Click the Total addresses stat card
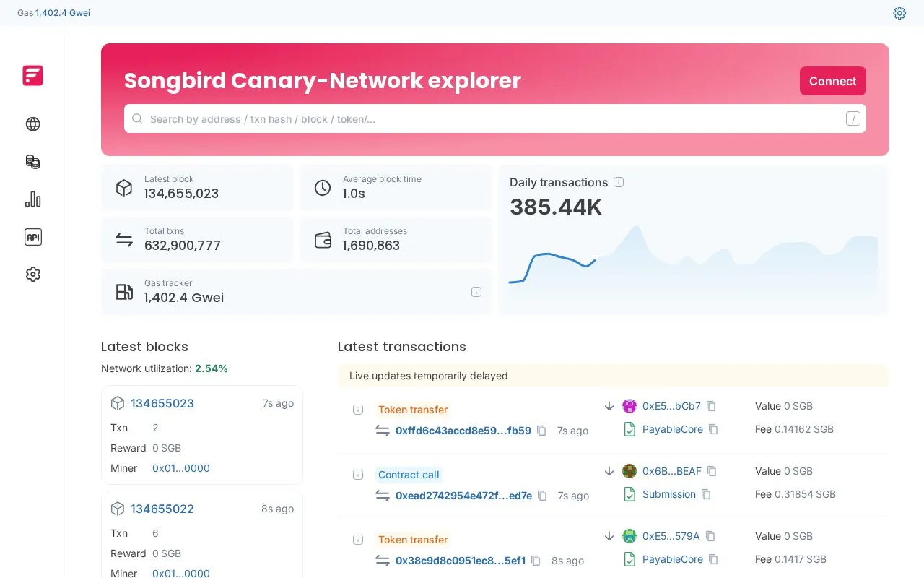This screenshot has height=578, width=924. pos(396,240)
